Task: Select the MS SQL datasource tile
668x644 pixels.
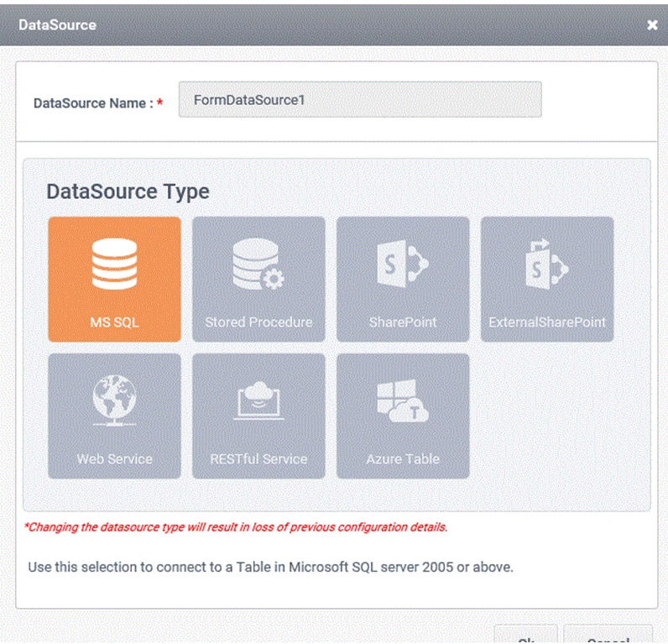Action: pyautogui.click(x=114, y=279)
